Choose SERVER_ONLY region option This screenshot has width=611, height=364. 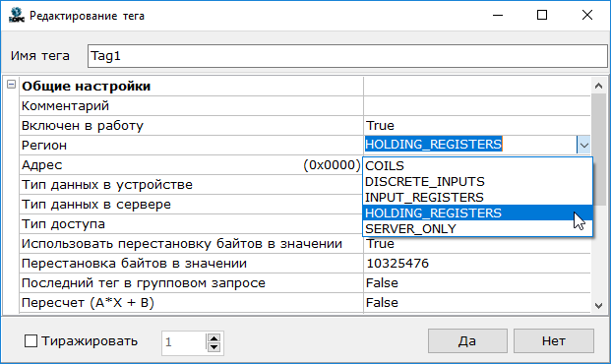477,229
